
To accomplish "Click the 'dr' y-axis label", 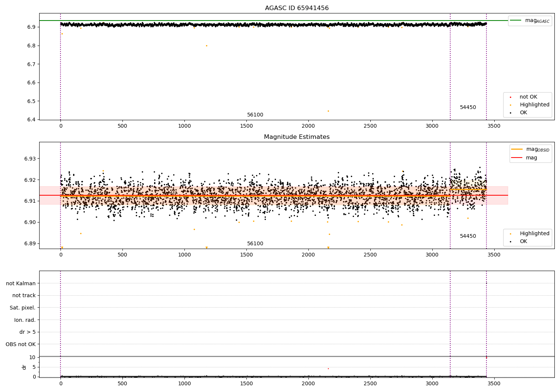I will pyautogui.click(x=24, y=367).
